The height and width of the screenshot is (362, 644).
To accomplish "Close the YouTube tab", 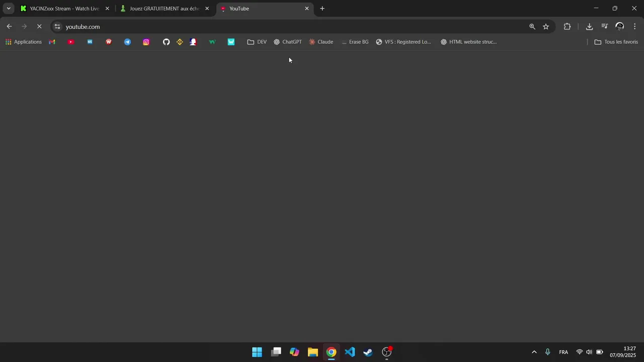I will coord(307,9).
